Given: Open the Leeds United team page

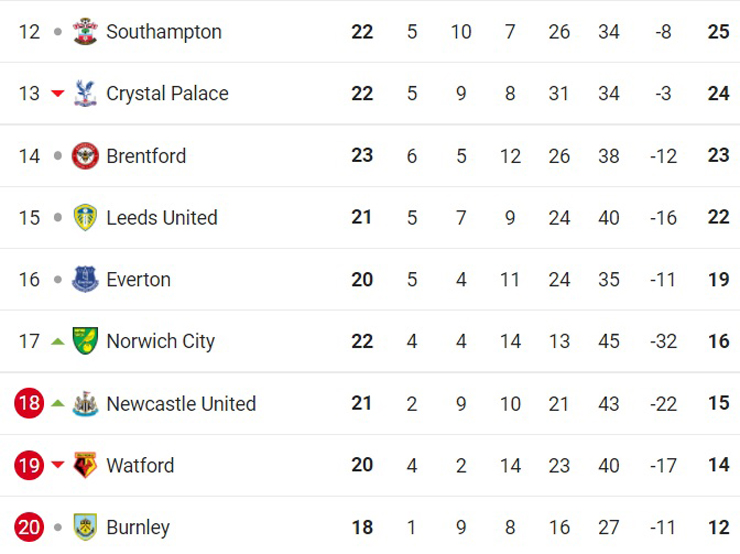Looking at the screenshot, I should coord(161,218).
